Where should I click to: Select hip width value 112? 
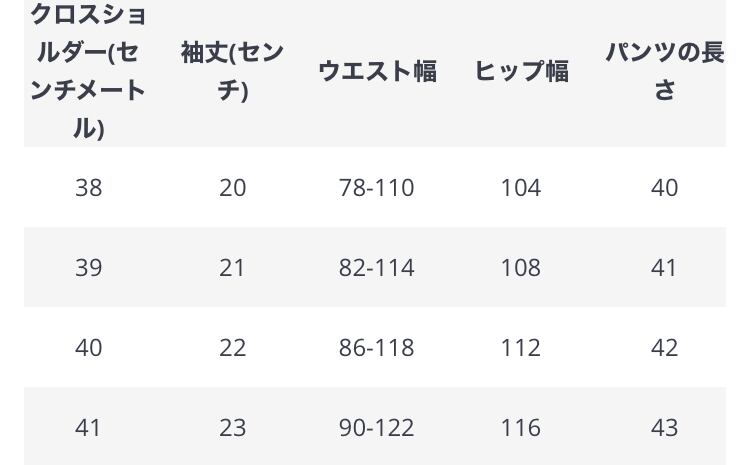point(521,348)
